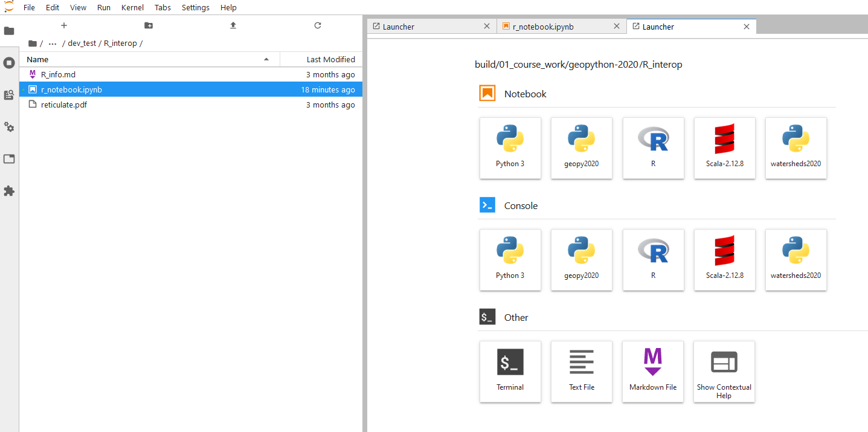Navigate to dev_test folder in breadcrumb
868x432 pixels.
pos(82,44)
